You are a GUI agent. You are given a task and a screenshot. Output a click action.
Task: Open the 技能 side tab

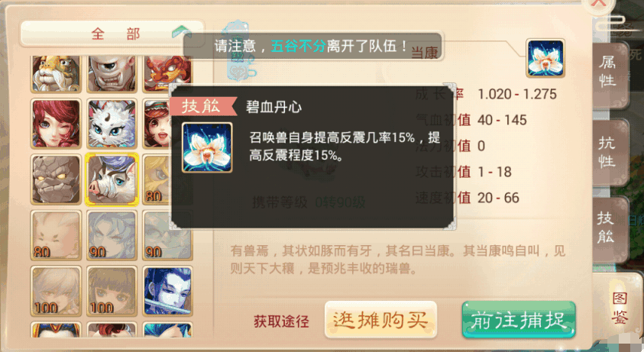click(x=607, y=227)
